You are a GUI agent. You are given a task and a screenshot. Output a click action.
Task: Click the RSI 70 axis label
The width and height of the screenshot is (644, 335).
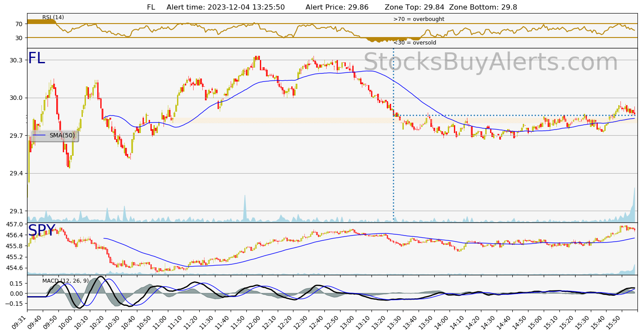pyautogui.click(x=19, y=24)
